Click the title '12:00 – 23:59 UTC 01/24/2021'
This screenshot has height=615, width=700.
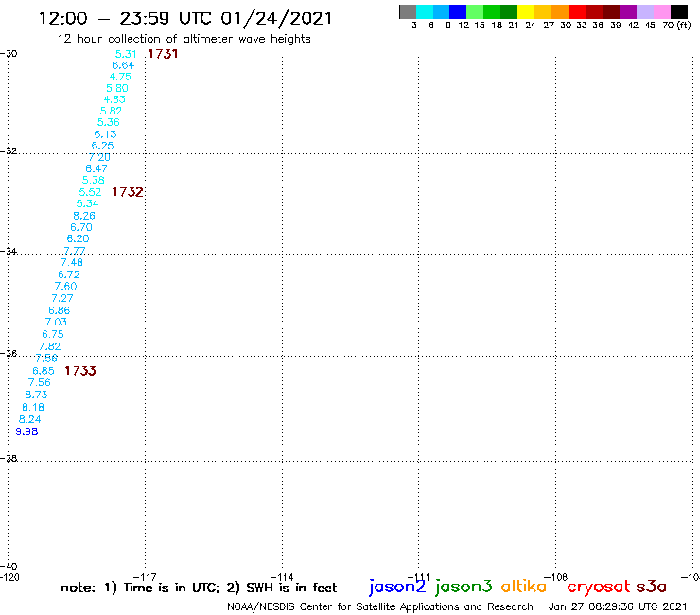click(x=185, y=19)
